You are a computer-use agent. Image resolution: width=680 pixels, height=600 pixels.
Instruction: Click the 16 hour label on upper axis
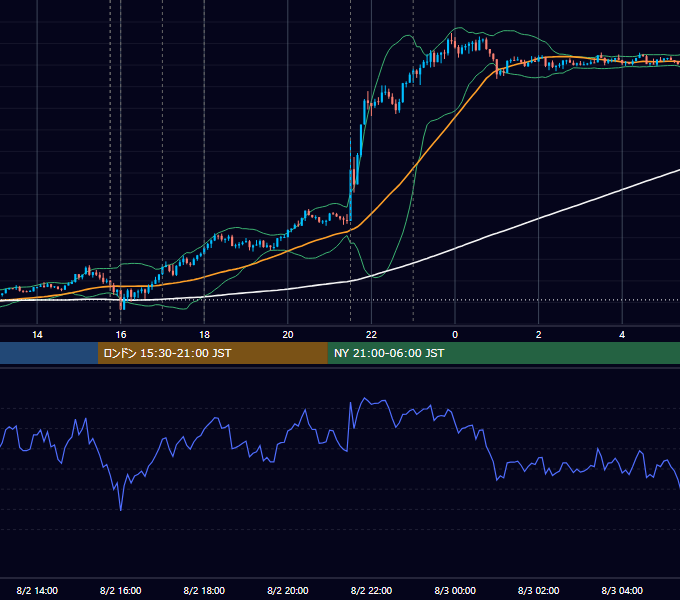(x=121, y=335)
